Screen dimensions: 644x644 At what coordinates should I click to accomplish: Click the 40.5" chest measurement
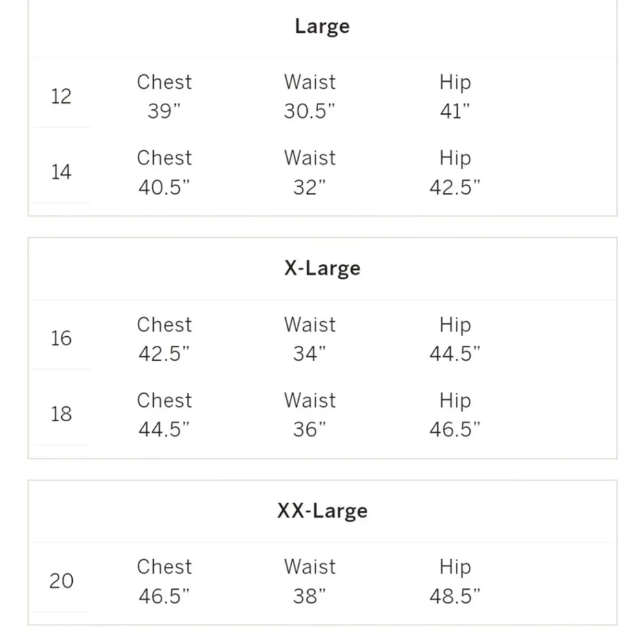click(x=164, y=187)
